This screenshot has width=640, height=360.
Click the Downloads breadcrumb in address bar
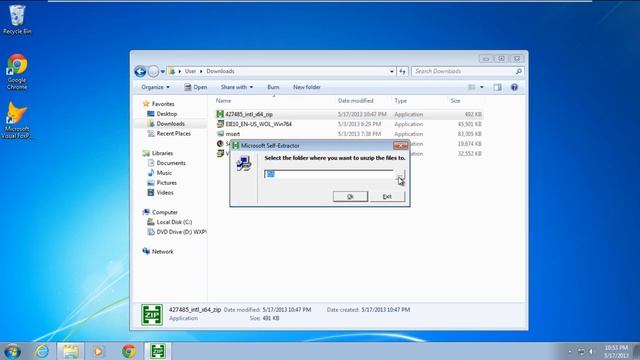pyautogui.click(x=220, y=71)
